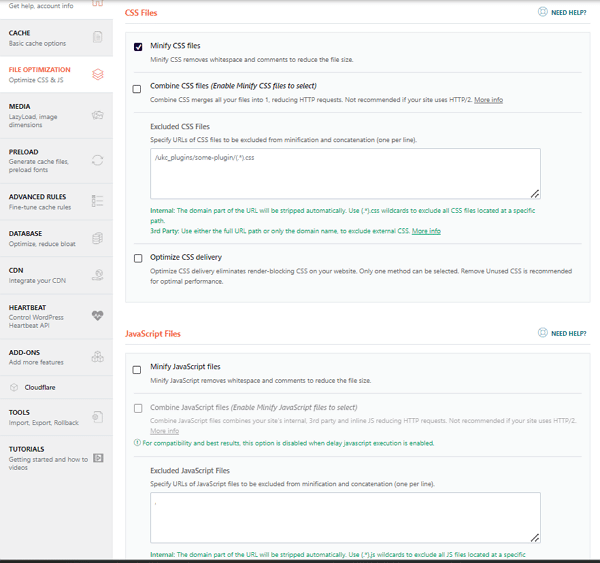The image size is (600, 563).
Task: Click the Database sidebar icon
Action: pos(97,238)
